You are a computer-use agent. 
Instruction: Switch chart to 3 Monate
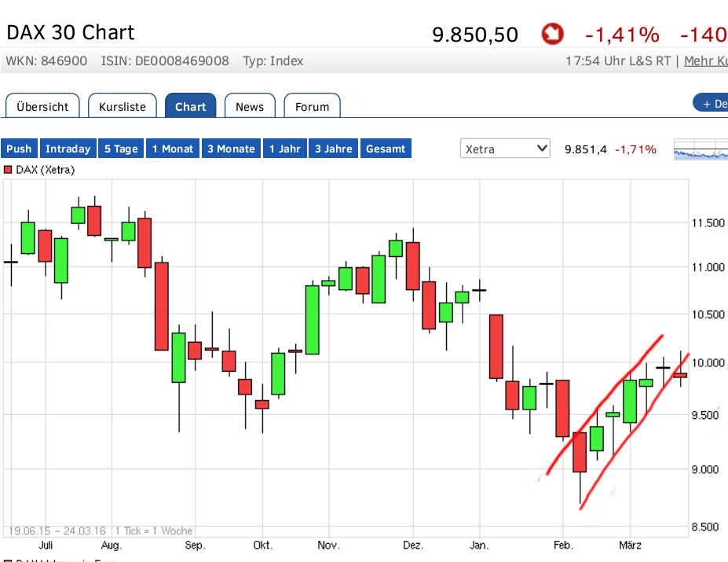tap(231, 149)
